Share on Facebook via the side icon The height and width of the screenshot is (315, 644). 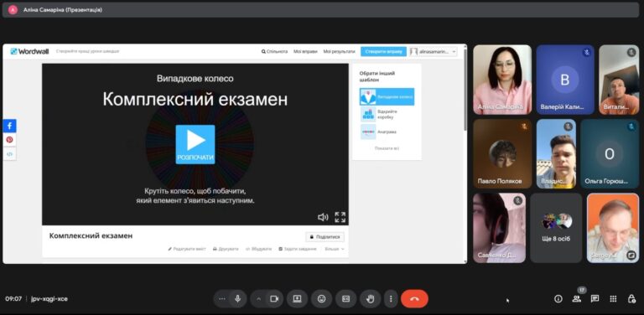(x=10, y=126)
